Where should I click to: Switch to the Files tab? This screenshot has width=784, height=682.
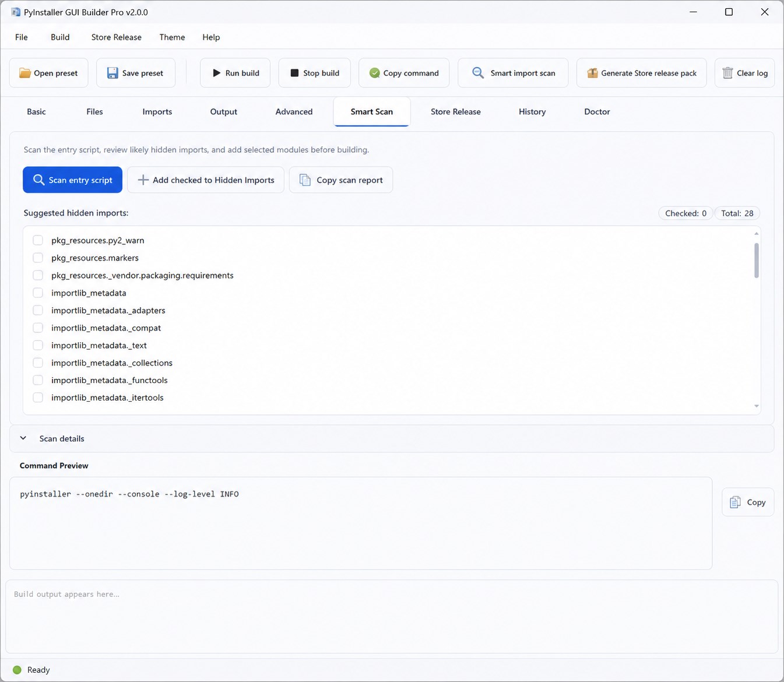click(x=94, y=111)
